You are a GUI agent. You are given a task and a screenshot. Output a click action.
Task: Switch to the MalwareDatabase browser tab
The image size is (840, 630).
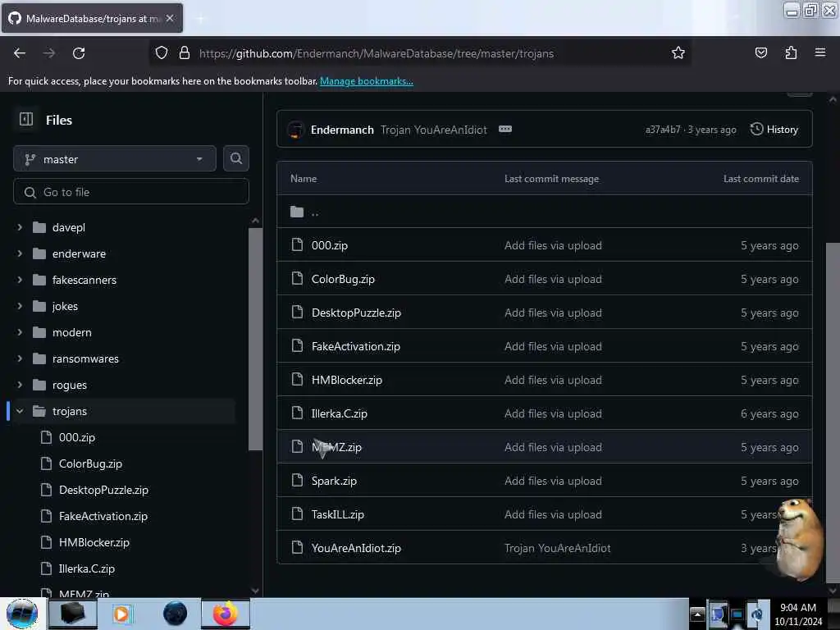pos(92,18)
